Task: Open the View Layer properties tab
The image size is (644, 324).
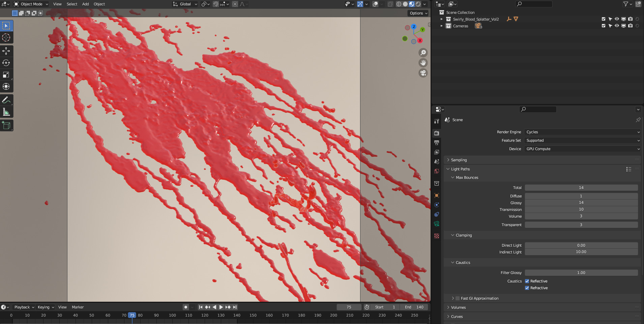Action: tap(437, 152)
